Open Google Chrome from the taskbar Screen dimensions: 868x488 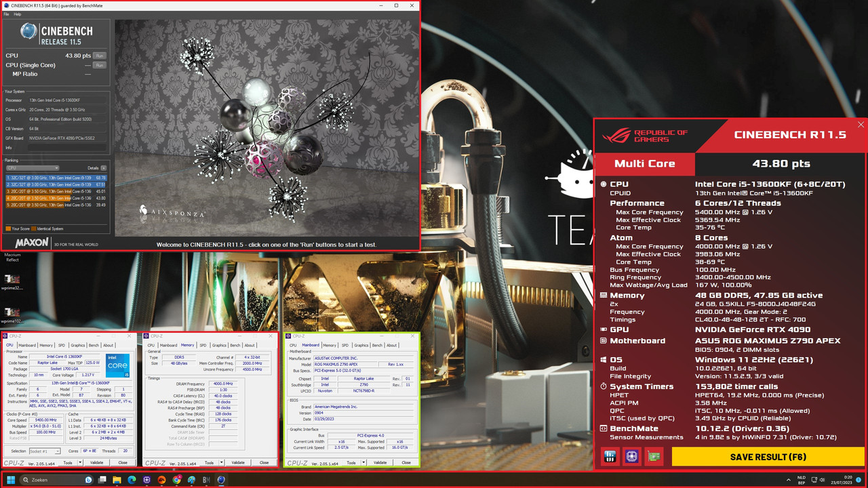(x=176, y=480)
